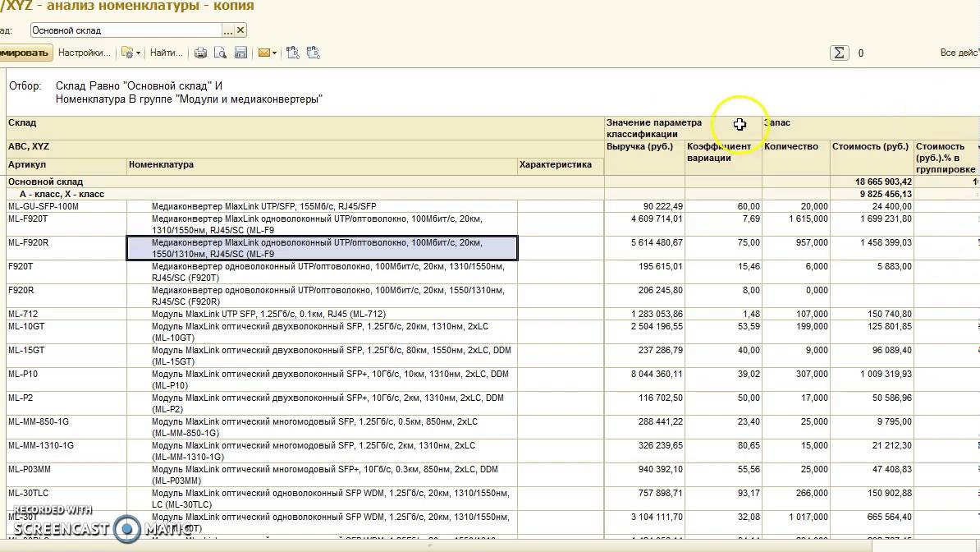Select article cell ML-MM-1310-1G
Viewport: 980px width, 552px height.
point(66,451)
